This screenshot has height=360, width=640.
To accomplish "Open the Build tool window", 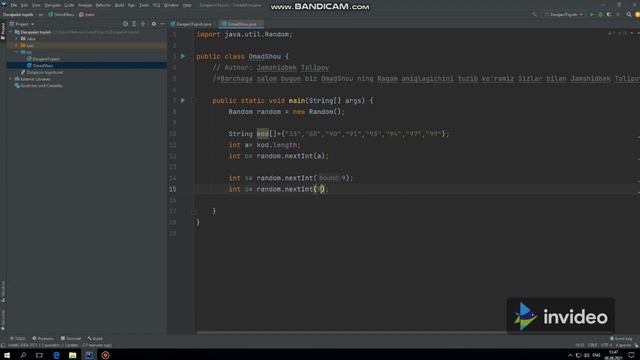I will 95,338.
